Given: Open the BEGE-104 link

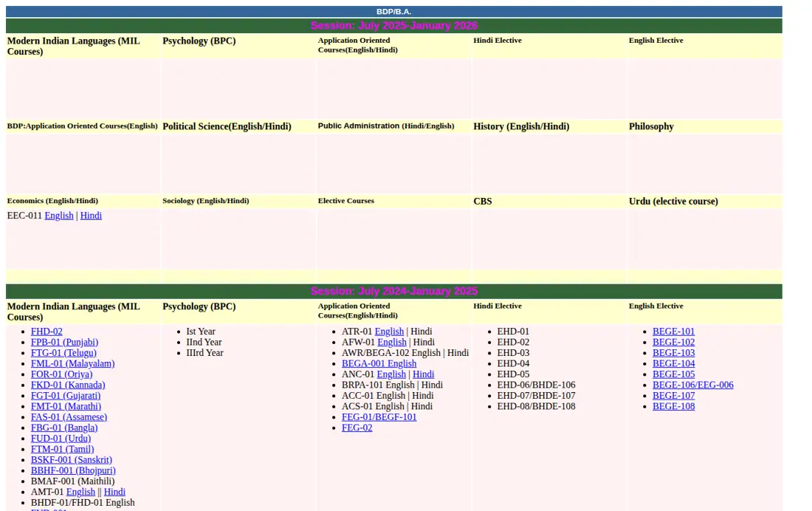Looking at the screenshot, I should click(x=674, y=363).
